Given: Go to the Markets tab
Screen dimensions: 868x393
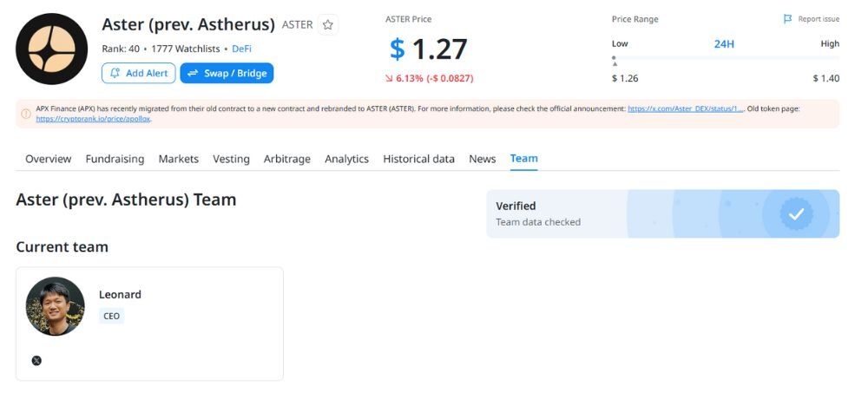Looking at the screenshot, I should click(178, 159).
